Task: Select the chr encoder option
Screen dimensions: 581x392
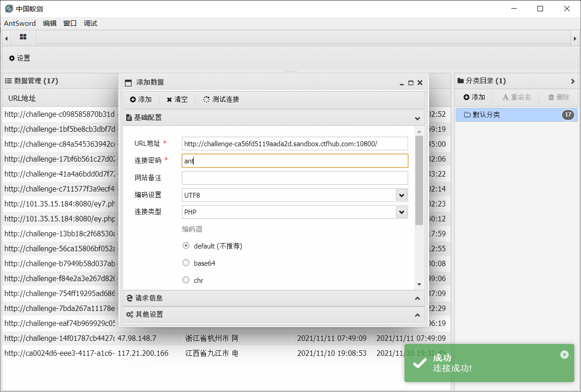Action: [186, 280]
